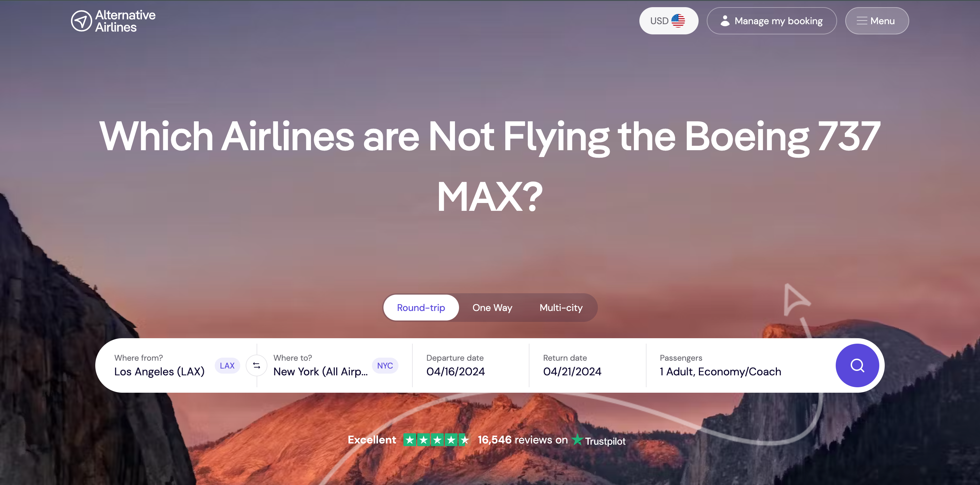Expand the Passengers and cabin class selector

tap(738, 365)
